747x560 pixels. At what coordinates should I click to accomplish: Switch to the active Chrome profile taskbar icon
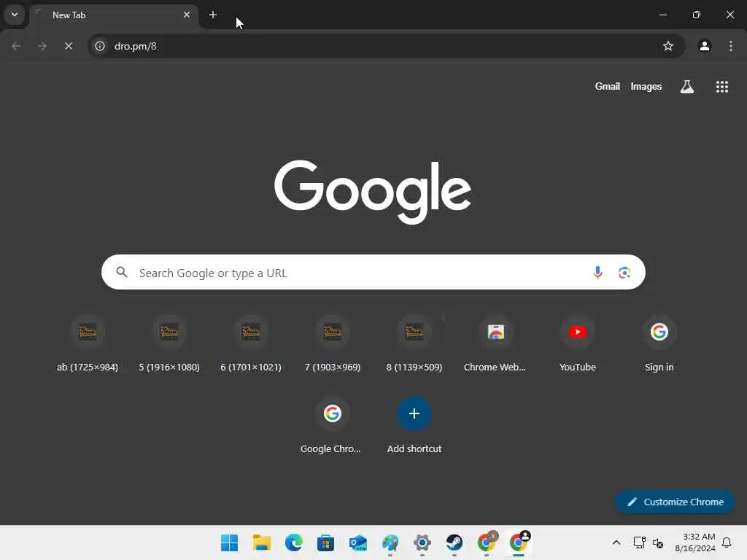tap(519, 542)
